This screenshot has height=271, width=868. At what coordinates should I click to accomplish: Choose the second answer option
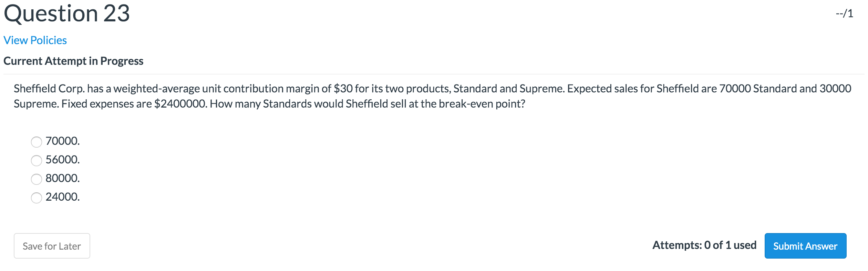[x=37, y=160]
